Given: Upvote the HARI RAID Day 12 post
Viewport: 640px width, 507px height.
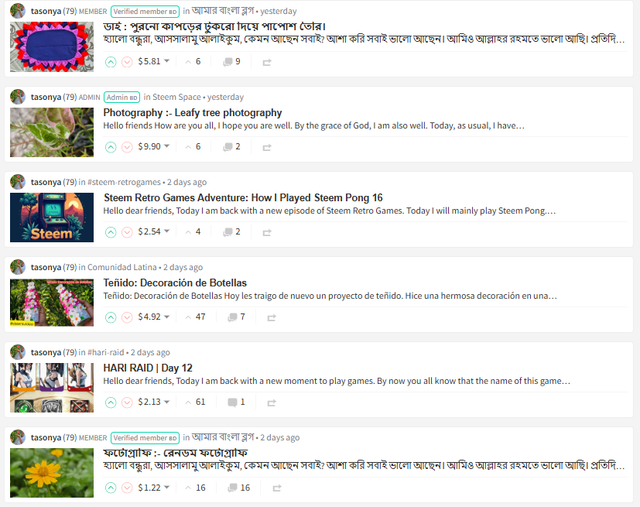Looking at the screenshot, I should [x=111, y=402].
